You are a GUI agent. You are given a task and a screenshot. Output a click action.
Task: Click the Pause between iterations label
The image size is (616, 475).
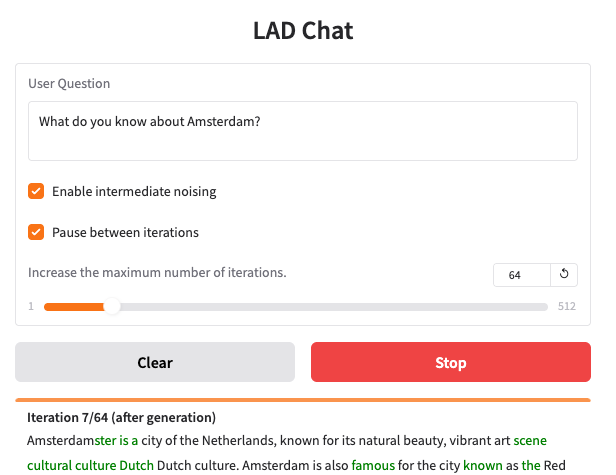(125, 232)
